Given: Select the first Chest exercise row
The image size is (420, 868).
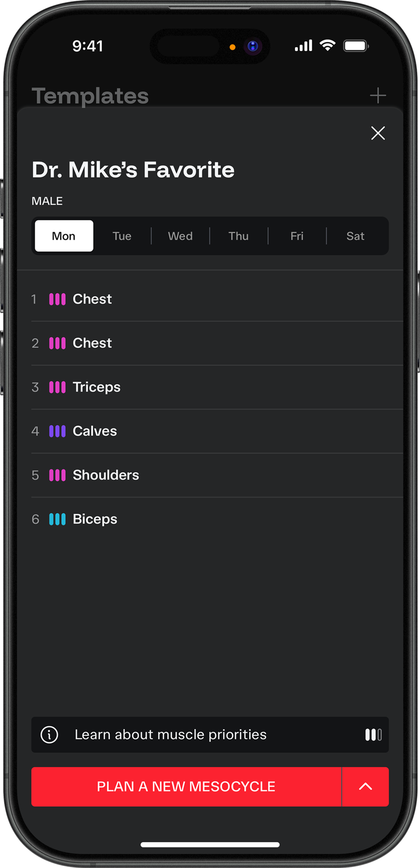Looking at the screenshot, I should [210, 299].
